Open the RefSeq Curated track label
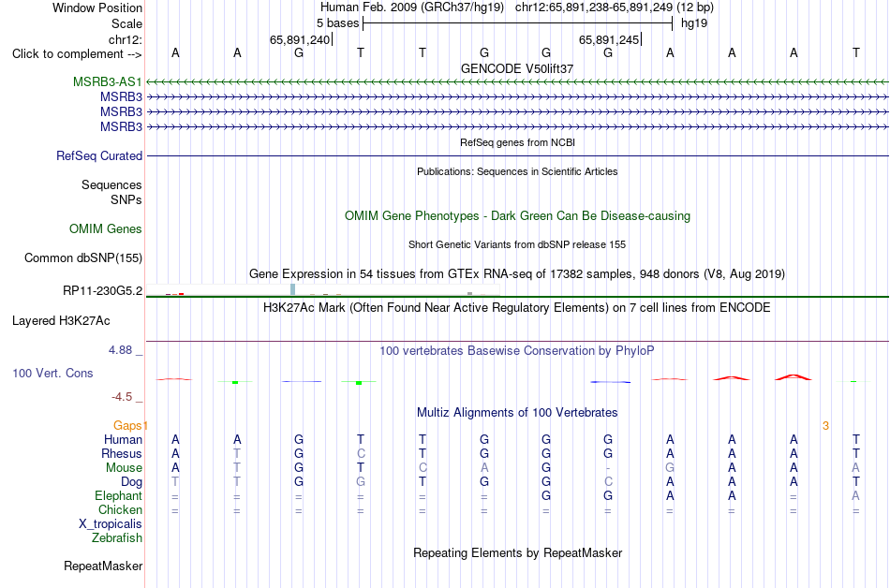The width and height of the screenshot is (890, 588). coord(99,156)
